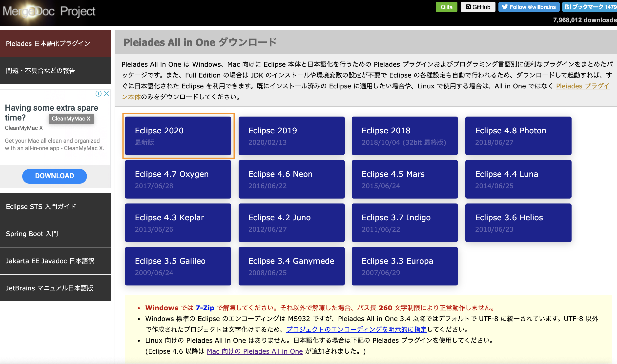Click Follow @willbrains Twitter button
Viewport: 617px width, 364px height.
(529, 7)
